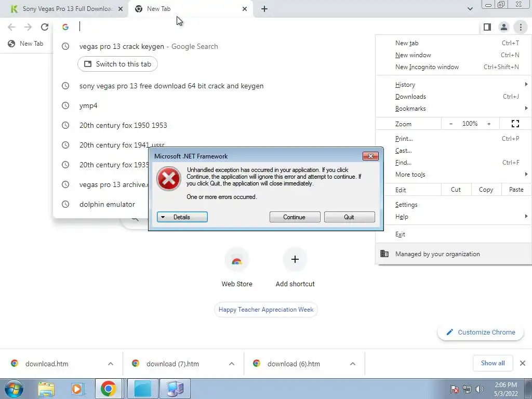Click the Add shortcut plus icon

tap(295, 260)
